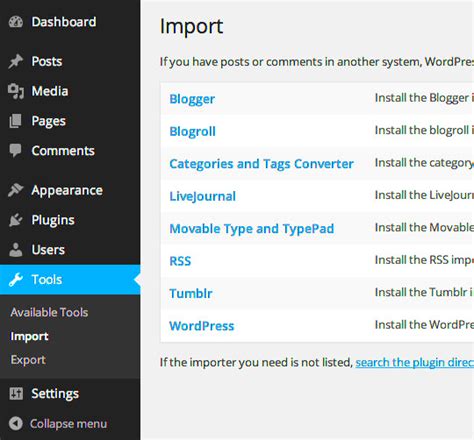Click the Comments speech bubble icon
The width and height of the screenshot is (474, 440).
pos(15,151)
